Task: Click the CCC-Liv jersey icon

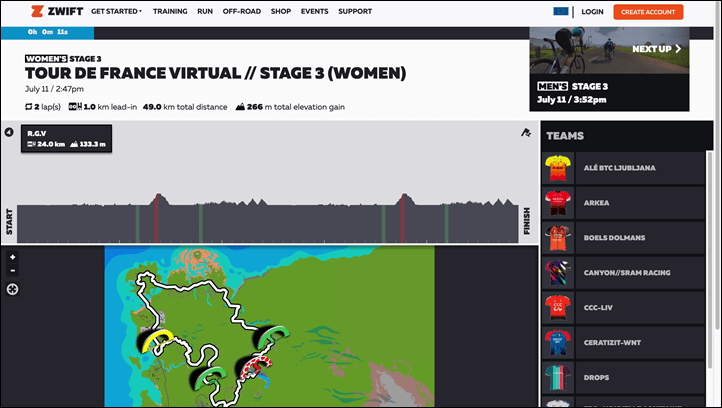Action: coord(558,308)
